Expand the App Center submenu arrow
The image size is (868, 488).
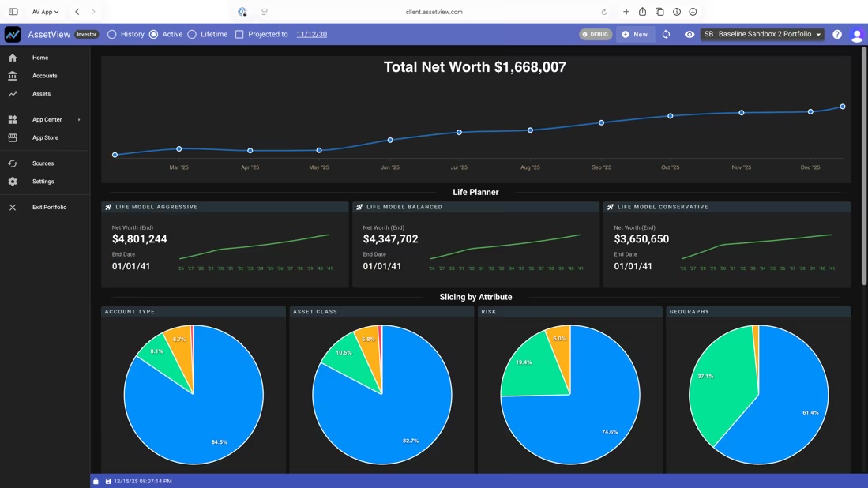coord(79,120)
